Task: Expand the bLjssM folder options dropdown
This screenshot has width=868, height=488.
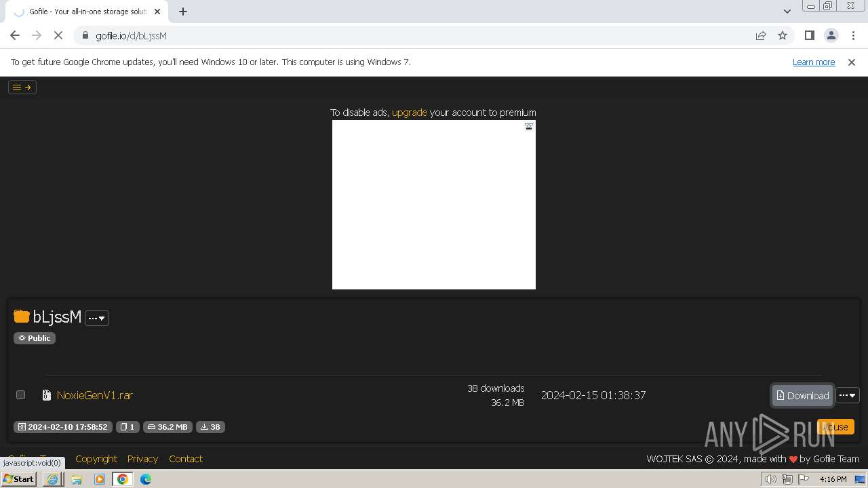Action: coord(96,318)
